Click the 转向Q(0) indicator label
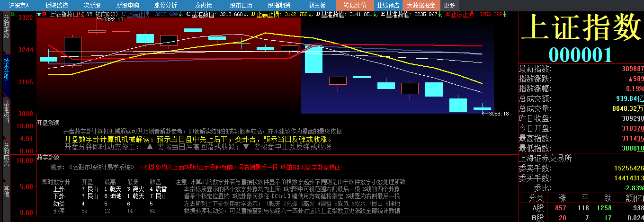Screen dimensions: 644x222 [x=107, y=14]
